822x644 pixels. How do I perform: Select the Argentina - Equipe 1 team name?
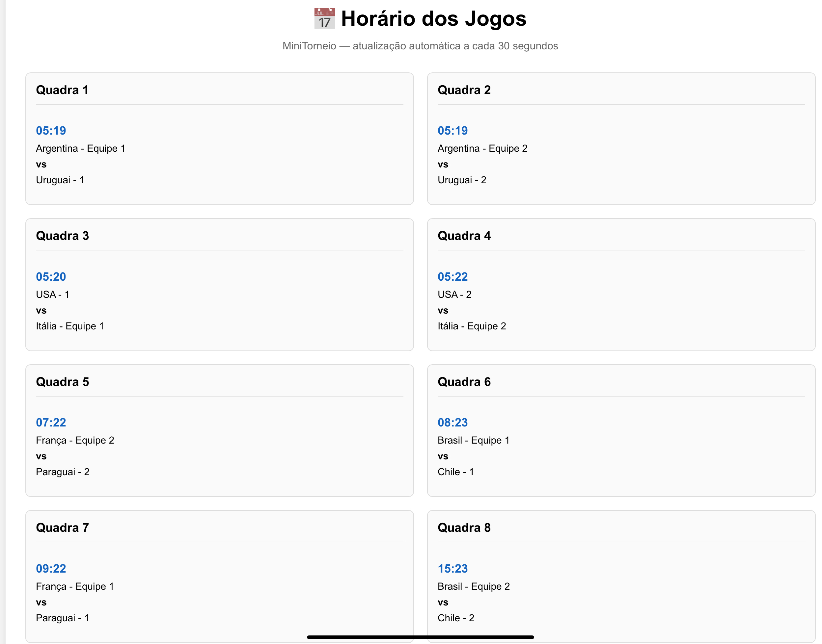(x=81, y=148)
